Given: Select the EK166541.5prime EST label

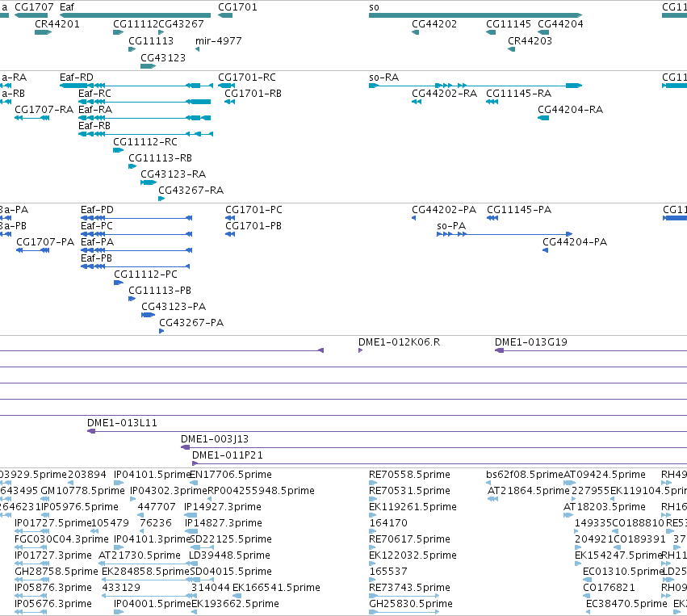Looking at the screenshot, I should (x=276, y=588).
